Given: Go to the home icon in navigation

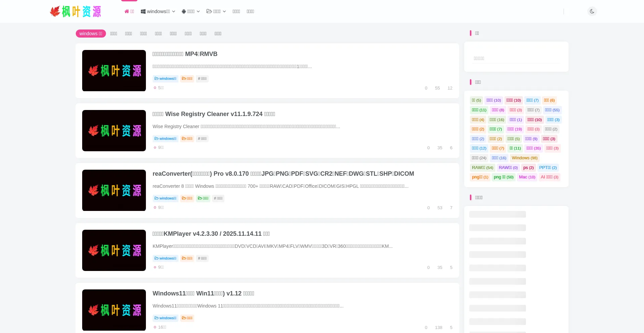Looking at the screenshot, I should (127, 11).
